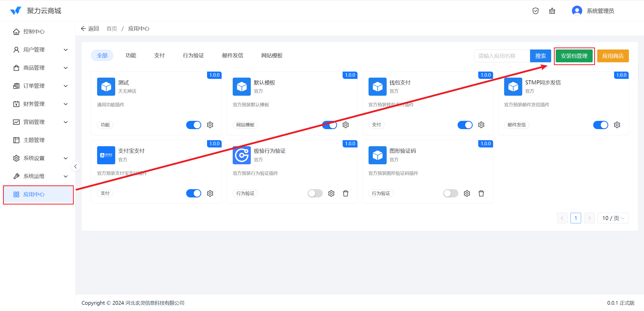Open the orange 应用商店 button
Screen dimensions: 644x311
(x=613, y=56)
